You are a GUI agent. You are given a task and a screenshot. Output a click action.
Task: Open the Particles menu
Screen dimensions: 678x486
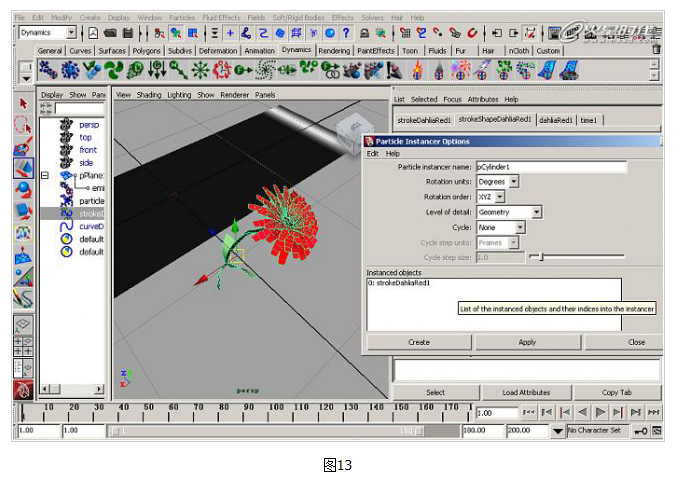point(182,18)
